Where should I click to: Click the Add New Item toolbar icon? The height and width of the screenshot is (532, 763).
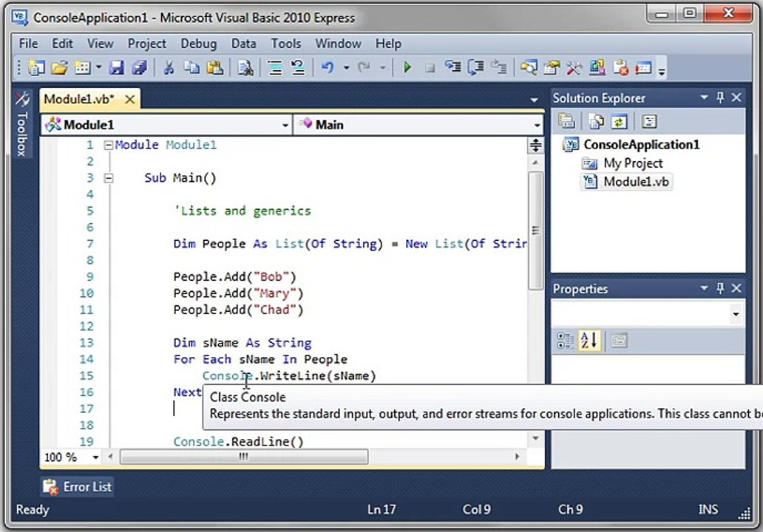coord(82,67)
